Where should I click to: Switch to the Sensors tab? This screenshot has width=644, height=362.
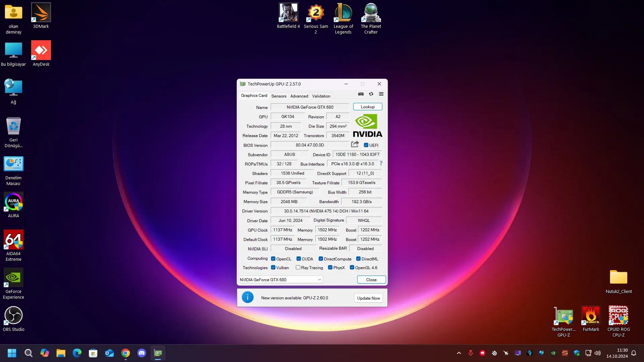(x=279, y=96)
